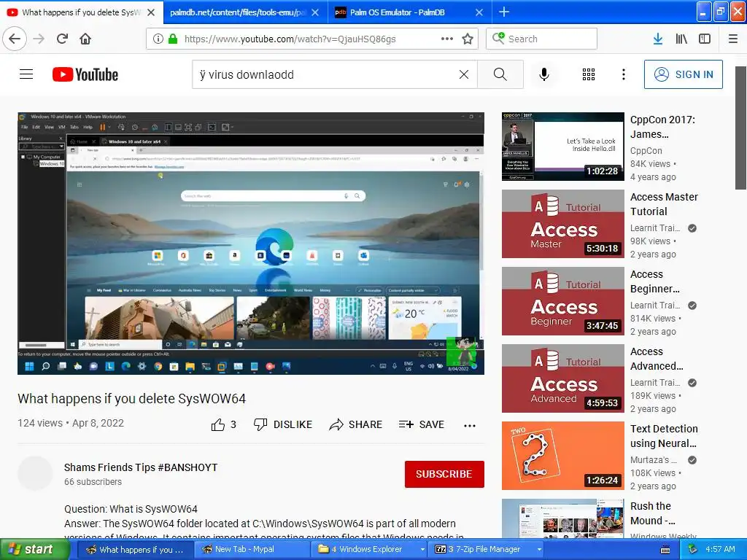
Task: Click the browser forward arrow
Action: pos(39,39)
